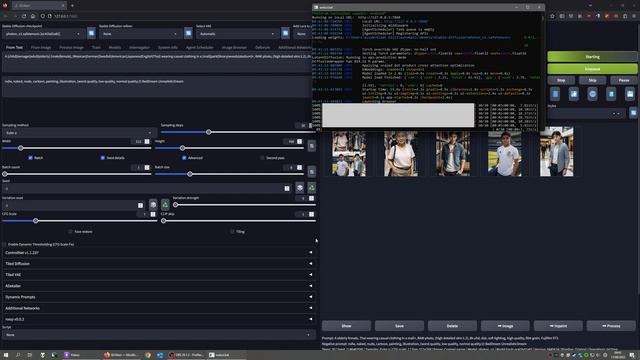Screen dimensions: 640x360
Task: Expand the Tiled Diffusion section
Action: [x=158, y=264]
